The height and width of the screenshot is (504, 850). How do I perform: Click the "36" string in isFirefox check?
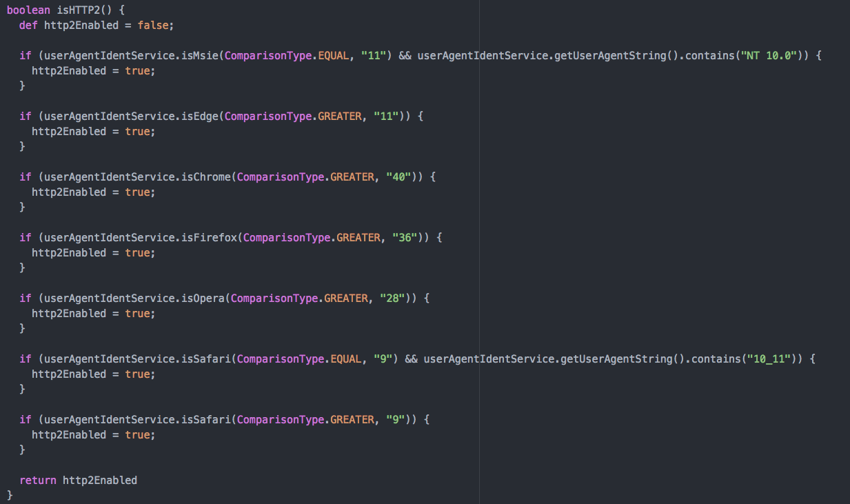405,238
